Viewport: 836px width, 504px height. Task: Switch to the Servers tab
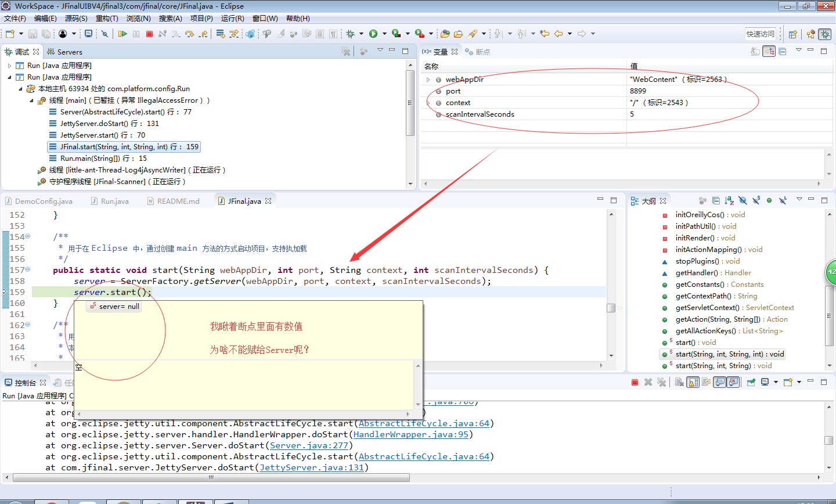click(x=65, y=52)
